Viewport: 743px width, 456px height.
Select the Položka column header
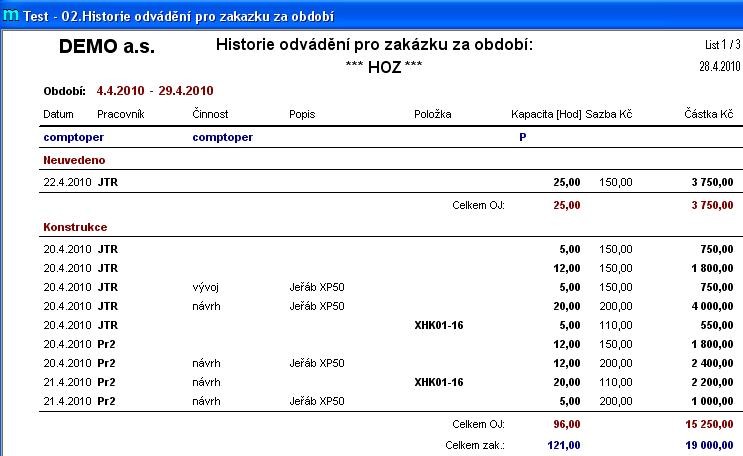tap(432, 114)
